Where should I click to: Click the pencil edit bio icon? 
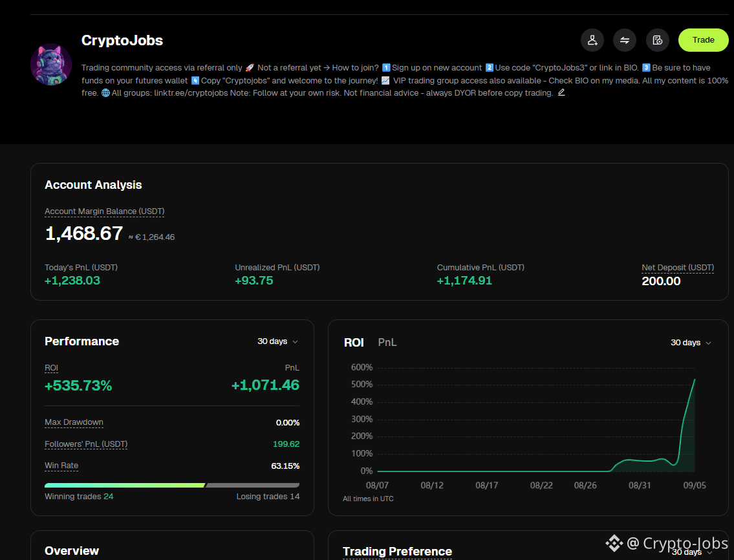coord(561,92)
